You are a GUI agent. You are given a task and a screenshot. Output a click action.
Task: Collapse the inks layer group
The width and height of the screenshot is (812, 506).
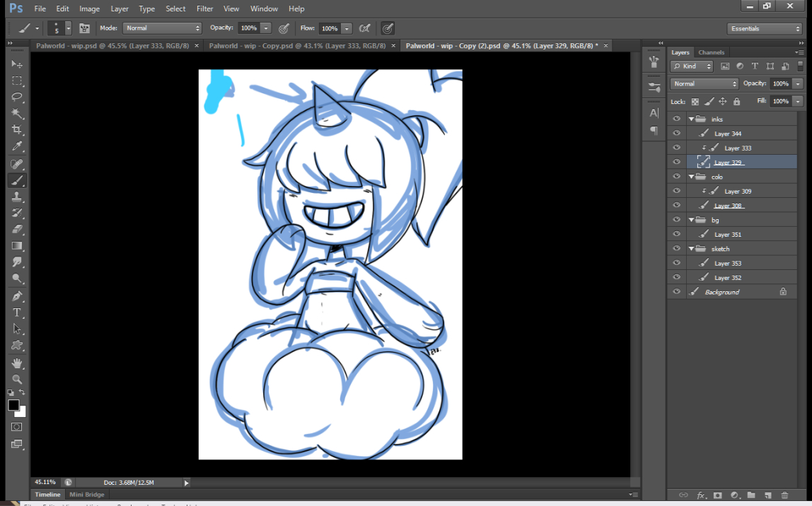tap(691, 119)
